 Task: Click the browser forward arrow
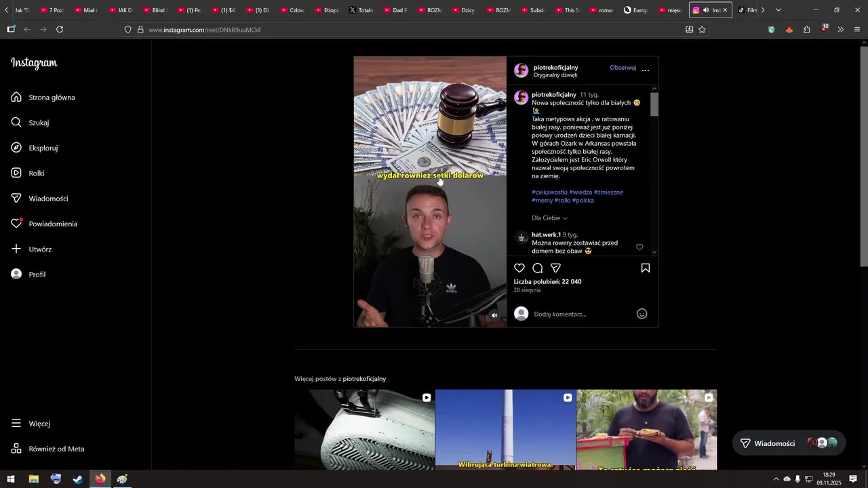pos(43,30)
